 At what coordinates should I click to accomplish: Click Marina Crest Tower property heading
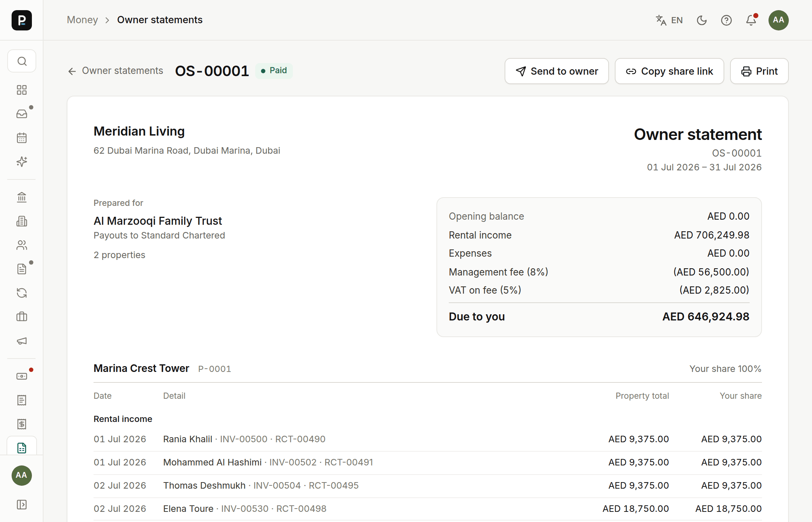click(x=141, y=368)
